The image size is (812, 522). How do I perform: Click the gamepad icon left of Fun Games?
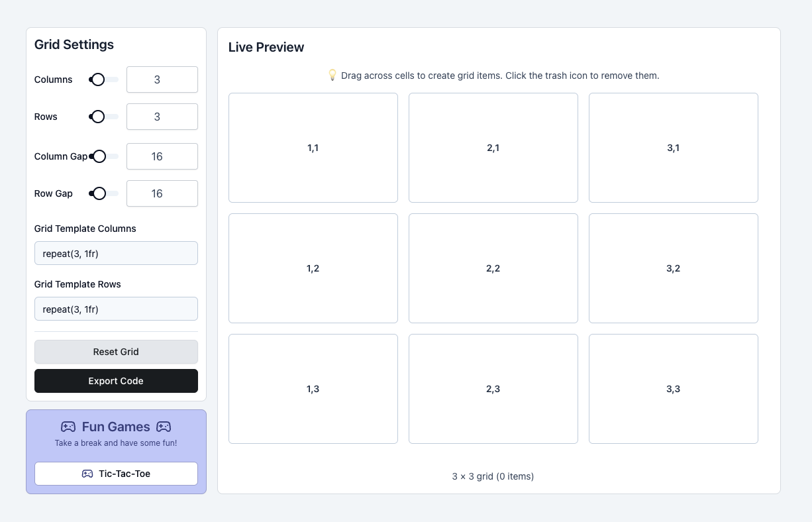click(68, 427)
